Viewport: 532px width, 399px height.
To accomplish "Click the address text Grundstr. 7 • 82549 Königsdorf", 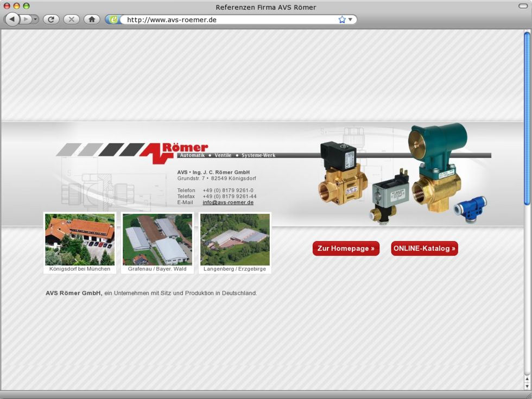I will (217, 179).
